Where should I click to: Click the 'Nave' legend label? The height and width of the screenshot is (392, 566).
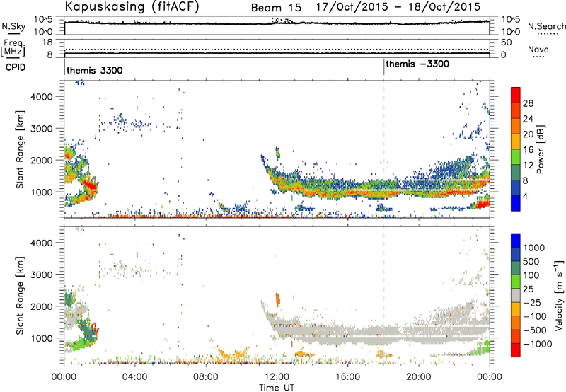(538, 49)
